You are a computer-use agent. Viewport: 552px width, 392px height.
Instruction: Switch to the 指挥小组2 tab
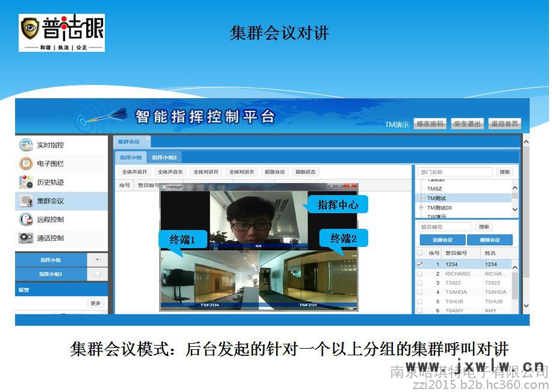(165, 157)
